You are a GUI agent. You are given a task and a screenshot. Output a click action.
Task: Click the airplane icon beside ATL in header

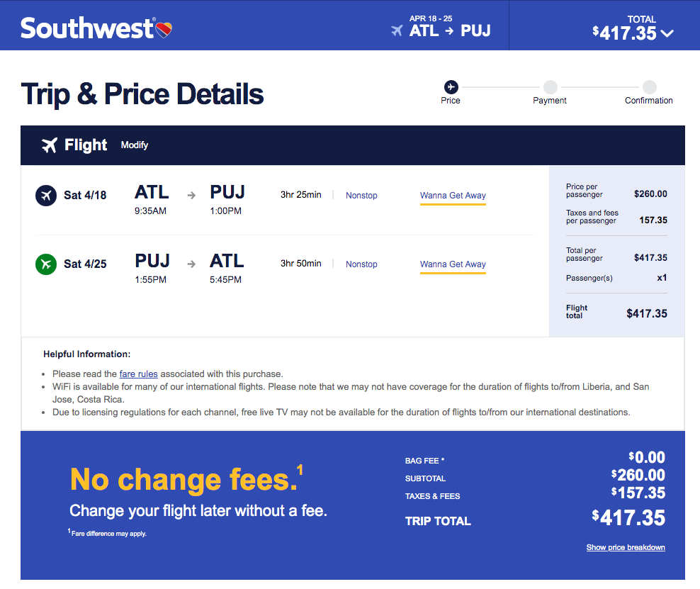point(397,30)
